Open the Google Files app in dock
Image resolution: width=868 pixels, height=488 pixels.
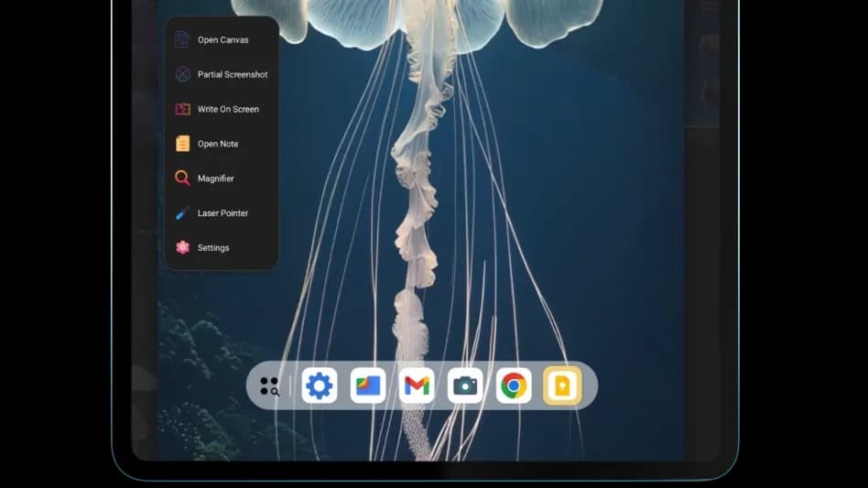pos(368,386)
